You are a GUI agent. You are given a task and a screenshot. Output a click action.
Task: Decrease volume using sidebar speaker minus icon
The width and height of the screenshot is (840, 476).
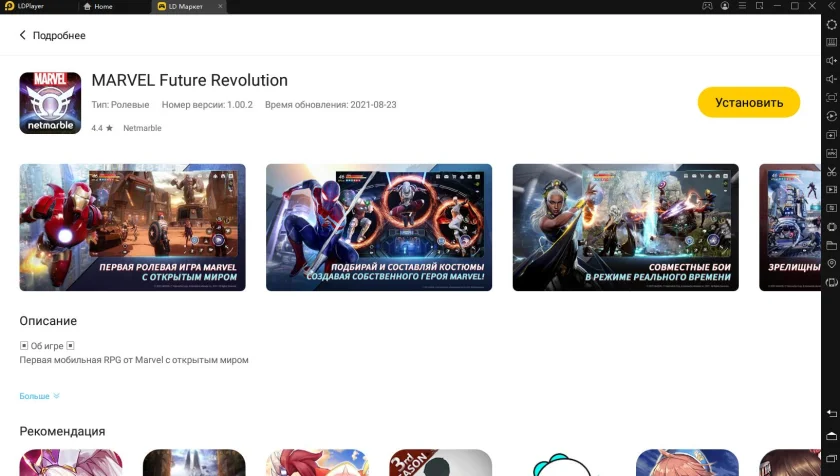pos(831,79)
